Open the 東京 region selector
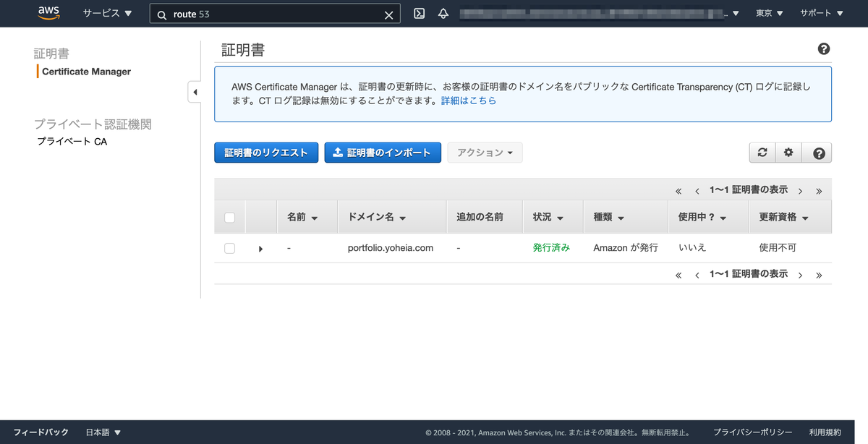 click(770, 14)
